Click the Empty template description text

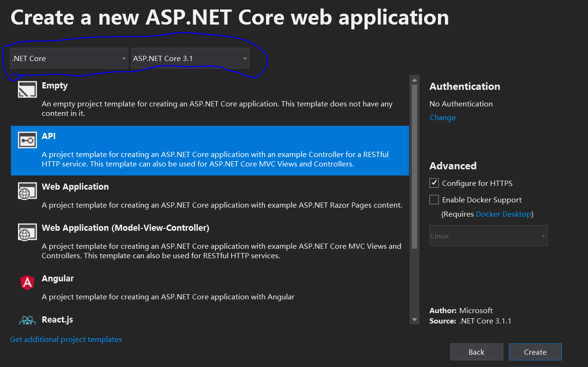coord(217,109)
